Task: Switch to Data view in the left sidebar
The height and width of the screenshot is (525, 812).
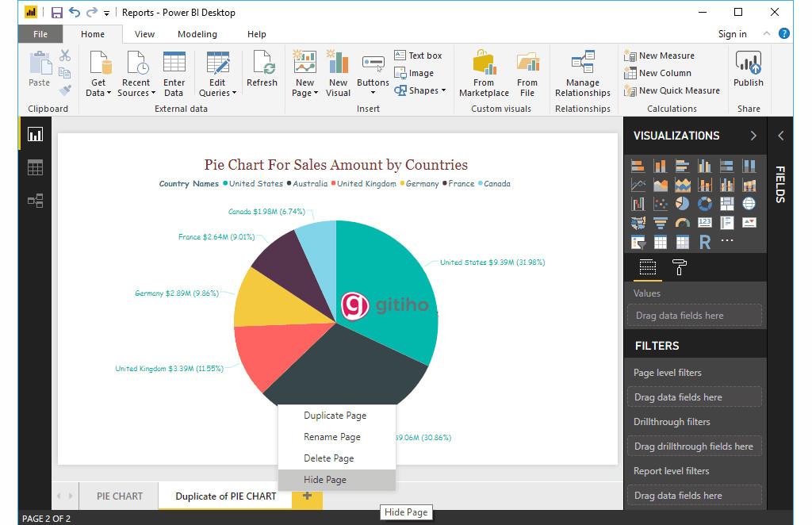Action: [x=35, y=168]
